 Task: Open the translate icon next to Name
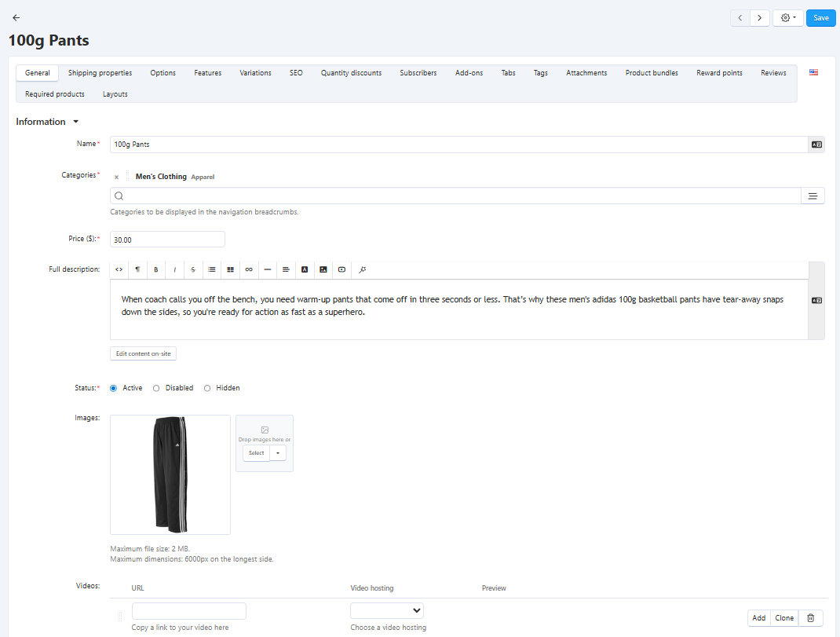[816, 145]
